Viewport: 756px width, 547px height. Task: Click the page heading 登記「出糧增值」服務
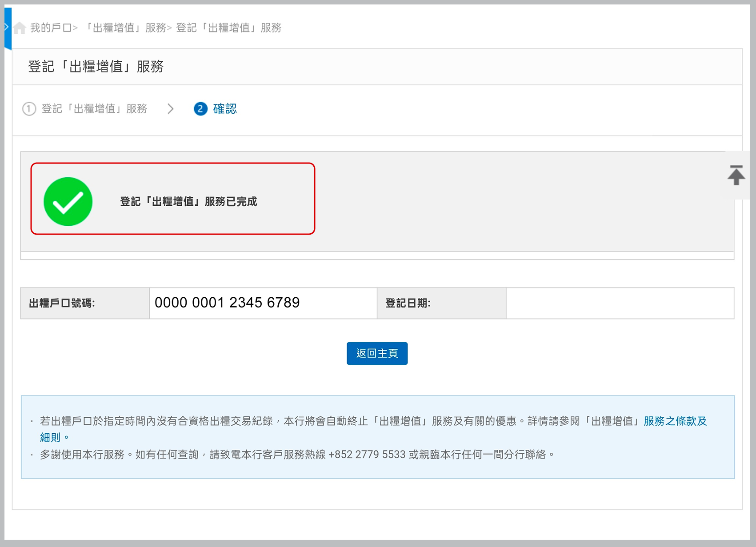(96, 67)
